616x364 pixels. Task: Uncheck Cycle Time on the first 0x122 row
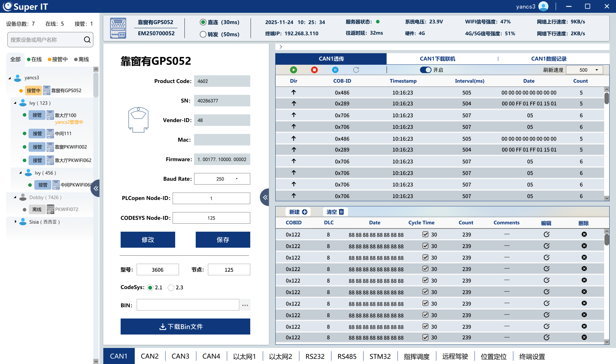pos(425,234)
